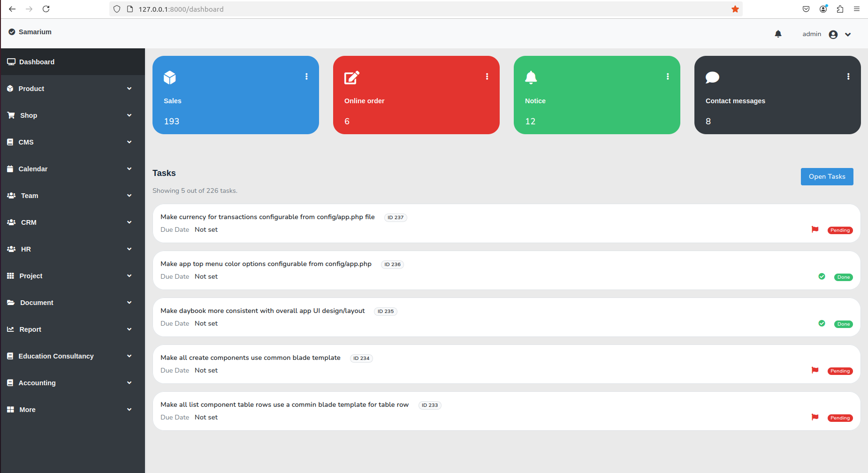Select the Project sidebar menu label
The width and height of the screenshot is (868, 473).
31,276
